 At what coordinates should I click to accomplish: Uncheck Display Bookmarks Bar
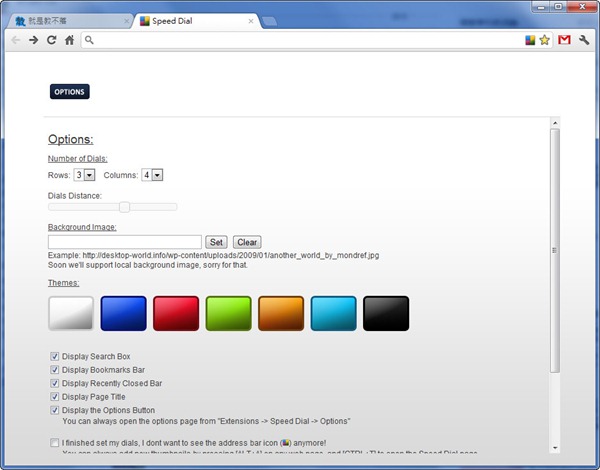[x=55, y=370]
